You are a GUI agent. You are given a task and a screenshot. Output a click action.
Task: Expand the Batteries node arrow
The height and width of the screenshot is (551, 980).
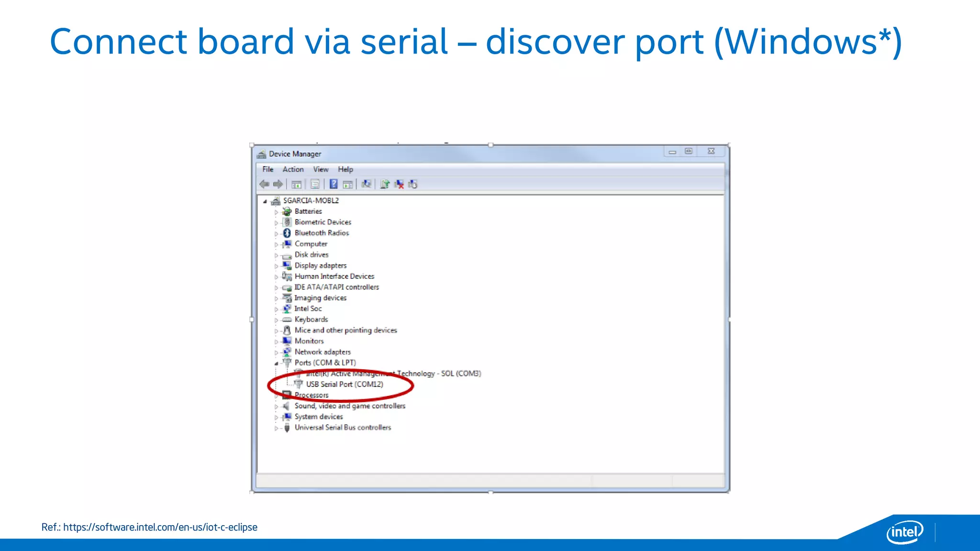(276, 212)
